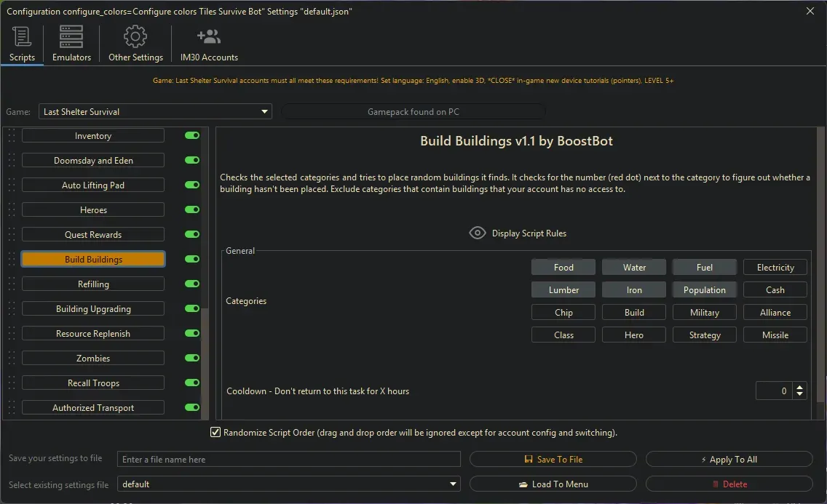Open the Quest Rewards script
827x504 pixels.
93,235
